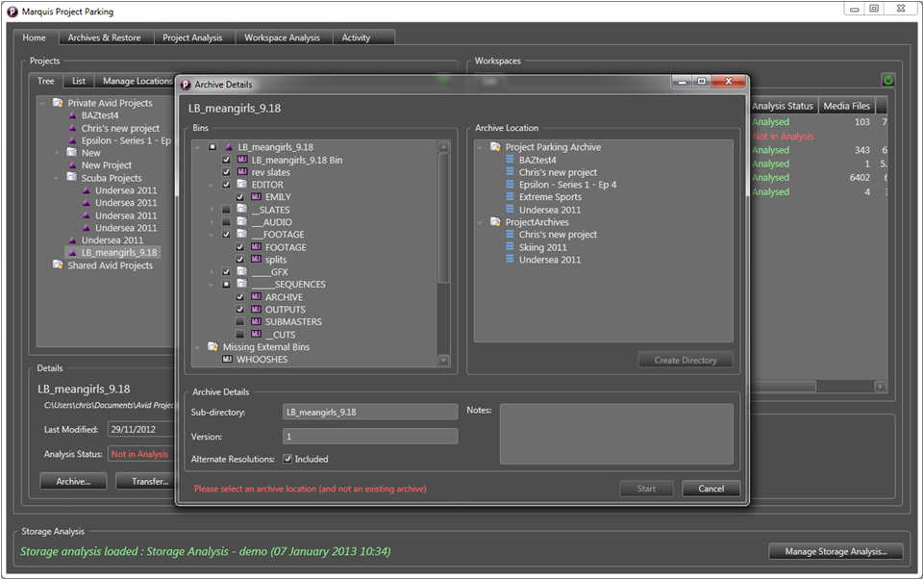
Task: Click the Missing External Bins folder icon
Action: point(213,346)
